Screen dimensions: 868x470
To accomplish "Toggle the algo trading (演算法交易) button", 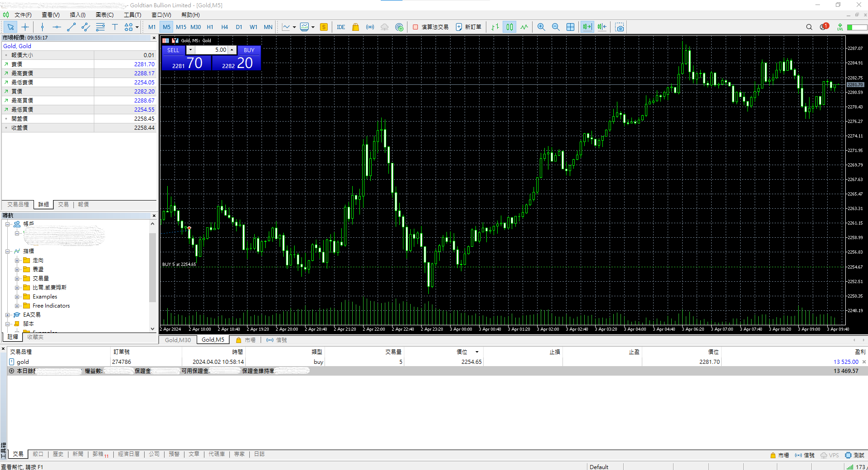I will click(x=430, y=27).
